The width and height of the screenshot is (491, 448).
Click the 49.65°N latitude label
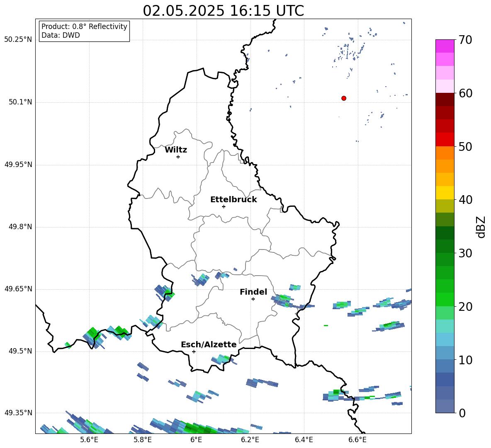coord(18,289)
